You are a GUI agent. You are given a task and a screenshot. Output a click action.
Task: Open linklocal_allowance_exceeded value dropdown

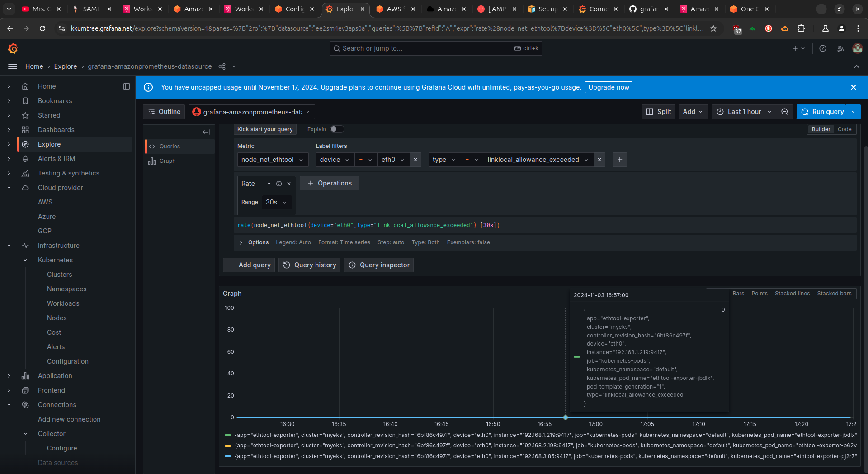click(538, 160)
